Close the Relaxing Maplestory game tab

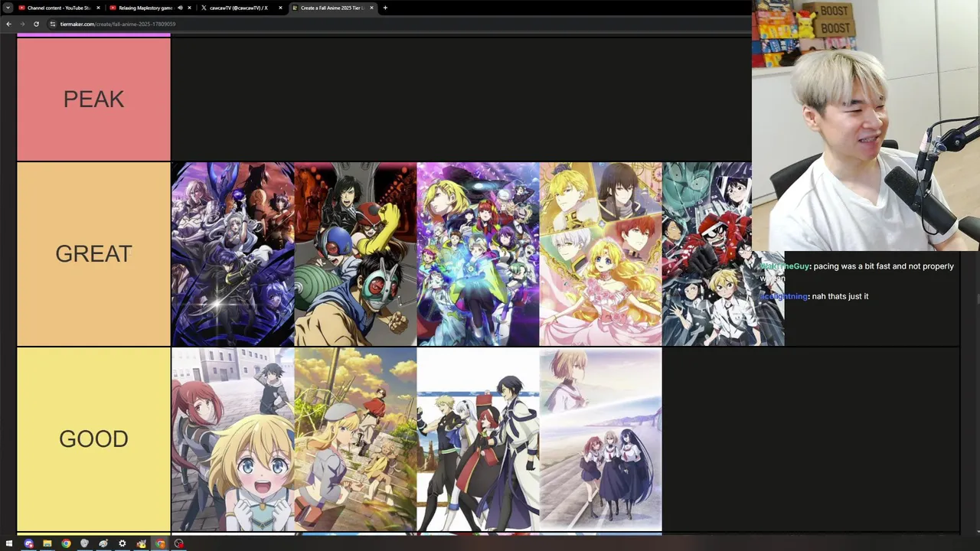coord(190,8)
